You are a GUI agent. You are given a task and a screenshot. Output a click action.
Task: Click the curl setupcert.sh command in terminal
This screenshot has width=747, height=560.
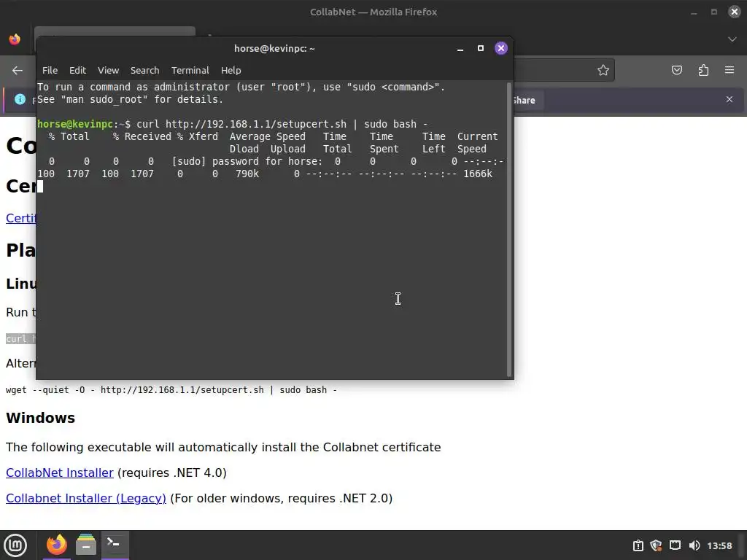[x=282, y=124]
